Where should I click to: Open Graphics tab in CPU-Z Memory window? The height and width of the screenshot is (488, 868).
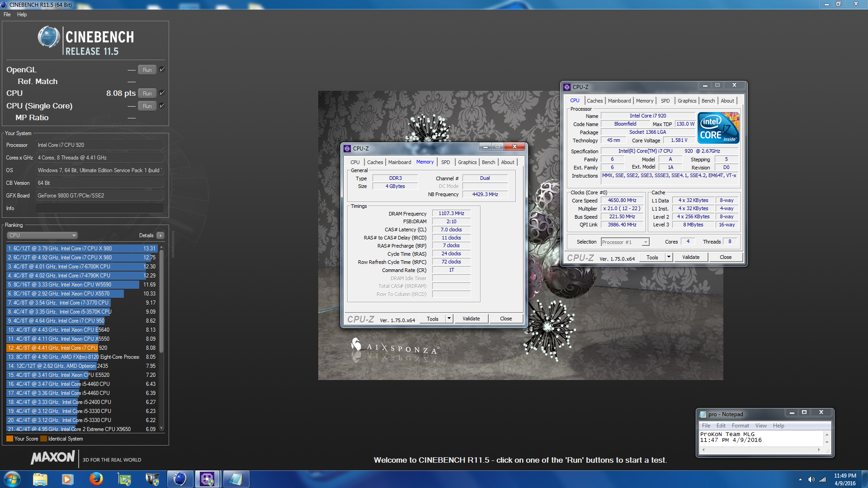coord(467,162)
